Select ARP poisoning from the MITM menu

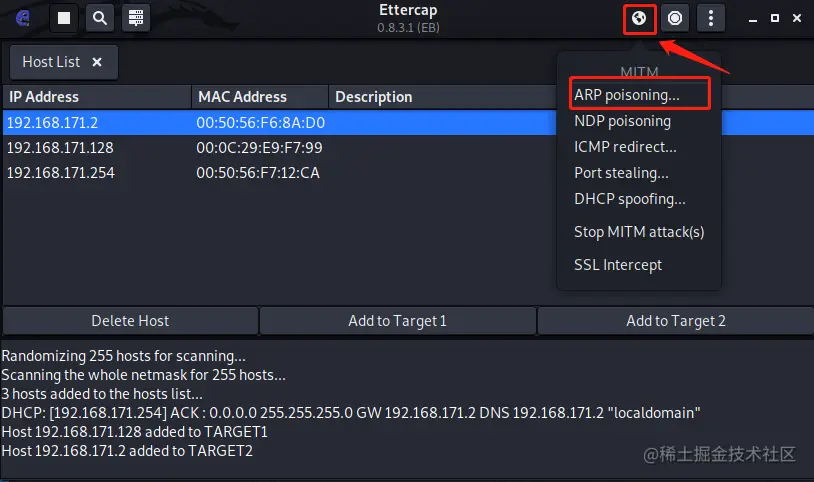tap(627, 95)
